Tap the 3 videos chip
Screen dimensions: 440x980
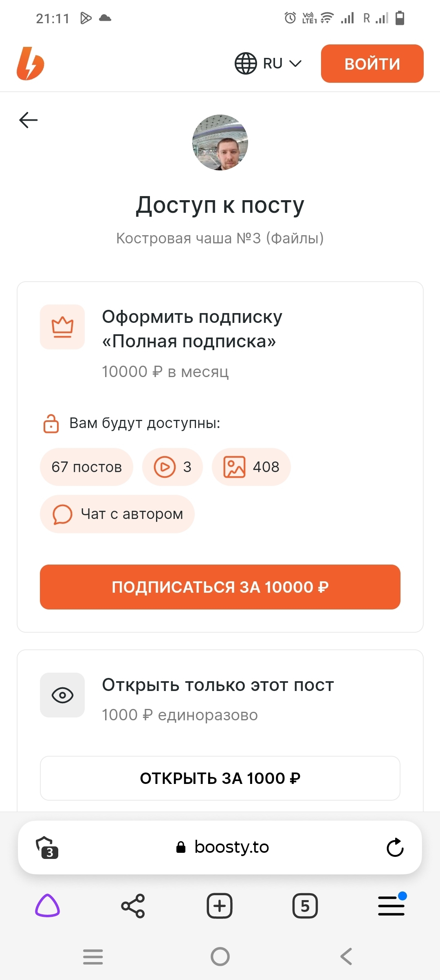pos(172,467)
